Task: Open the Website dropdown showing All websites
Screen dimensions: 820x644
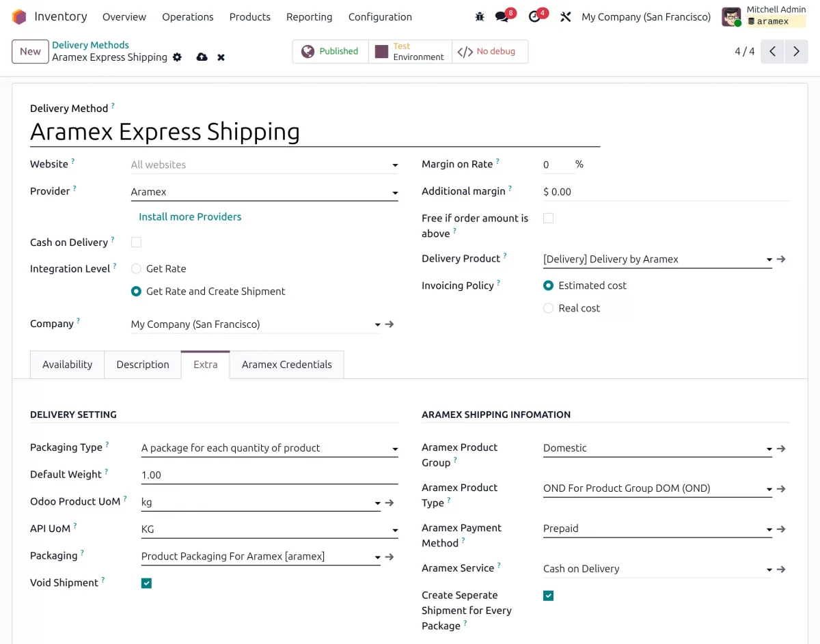Action: click(x=264, y=165)
